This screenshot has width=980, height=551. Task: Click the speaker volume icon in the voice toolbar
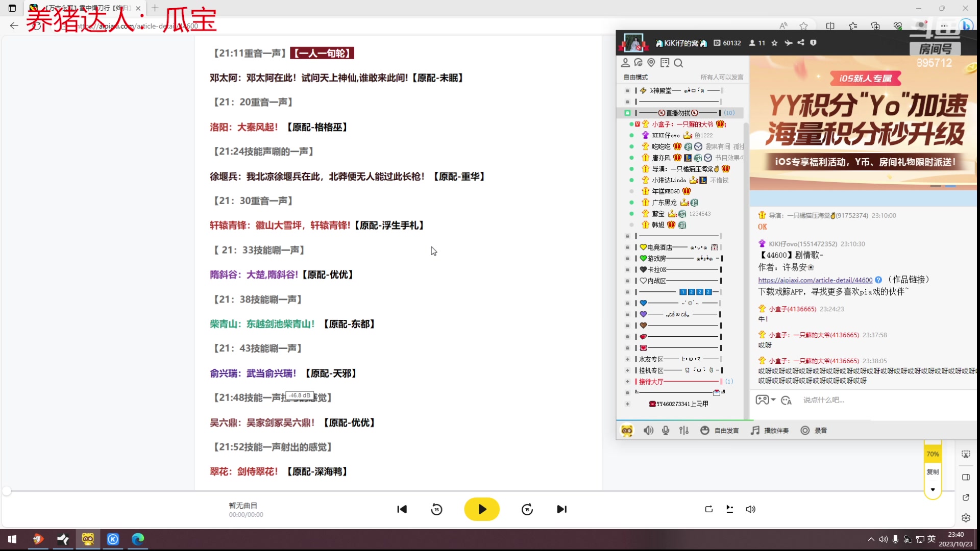tap(648, 431)
